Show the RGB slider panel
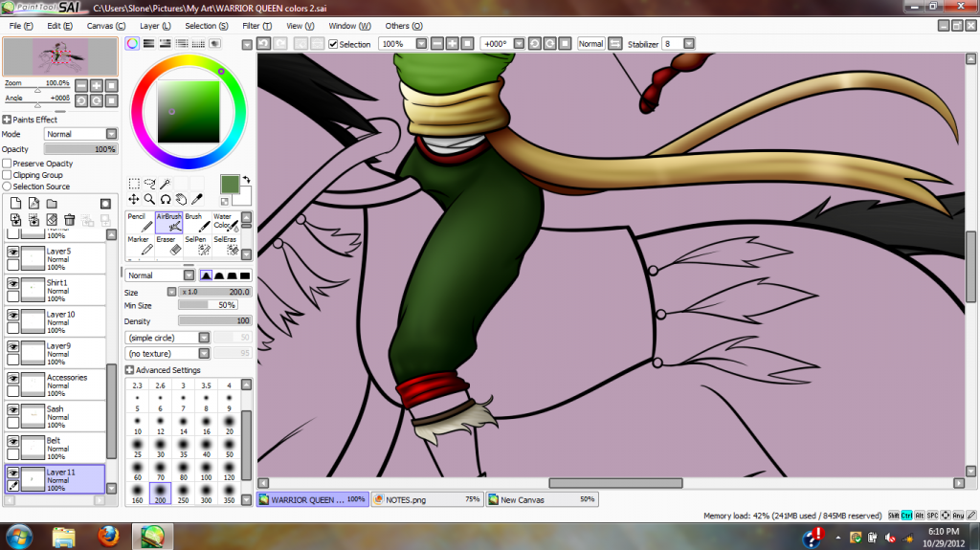The image size is (980, 550). [x=148, y=43]
